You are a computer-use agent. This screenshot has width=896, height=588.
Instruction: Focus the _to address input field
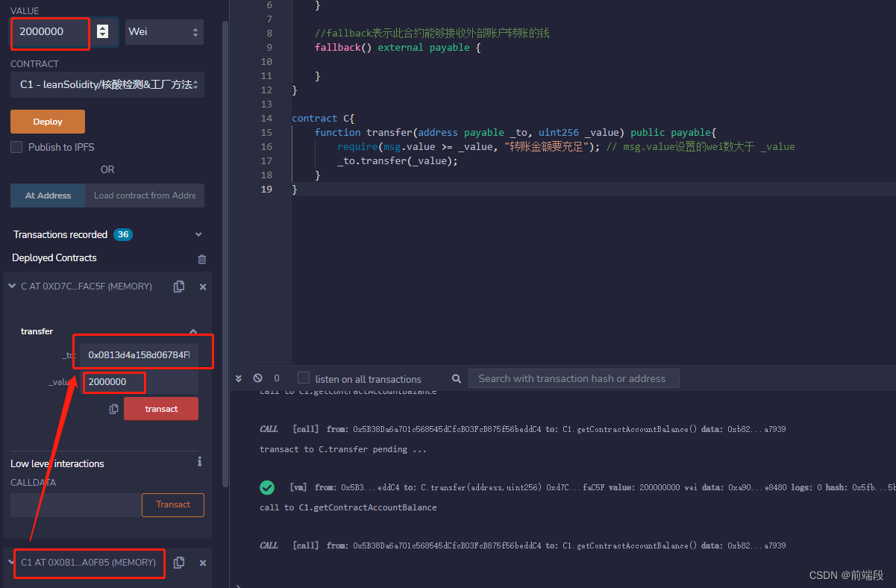pos(139,355)
